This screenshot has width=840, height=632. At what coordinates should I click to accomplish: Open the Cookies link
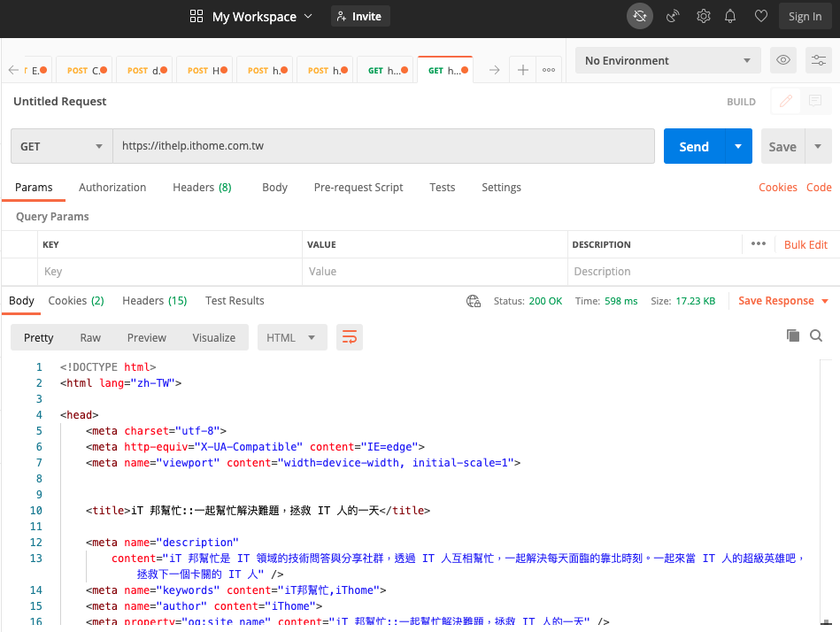pos(778,188)
